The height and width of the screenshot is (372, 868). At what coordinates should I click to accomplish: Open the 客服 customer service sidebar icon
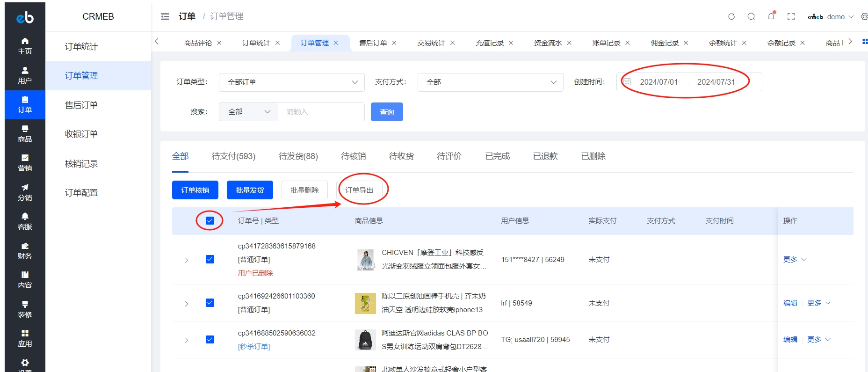click(x=25, y=221)
